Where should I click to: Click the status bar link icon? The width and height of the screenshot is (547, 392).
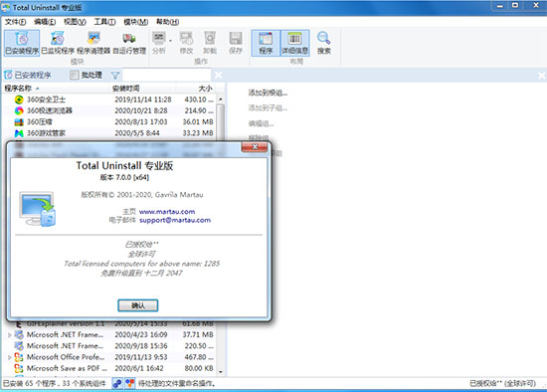pyautogui.click(x=117, y=384)
